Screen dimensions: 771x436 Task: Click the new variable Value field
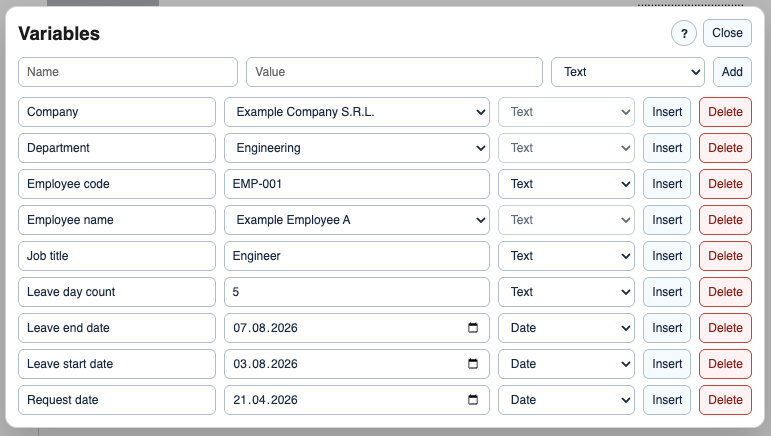[x=394, y=72]
